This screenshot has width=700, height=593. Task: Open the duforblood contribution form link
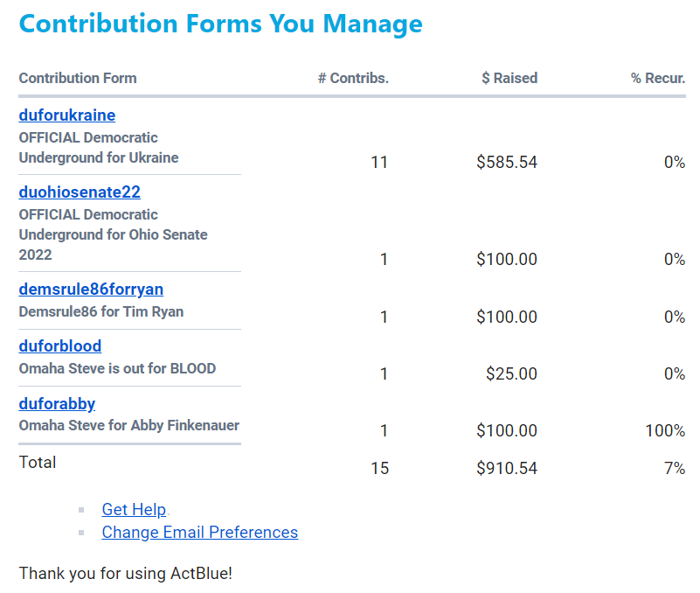(x=60, y=346)
